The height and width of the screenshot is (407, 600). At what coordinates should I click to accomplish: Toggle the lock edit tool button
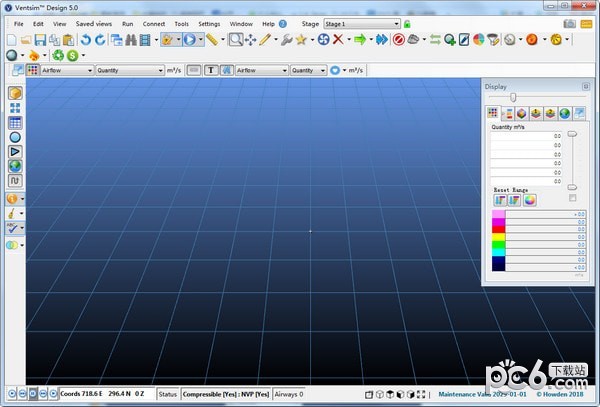[x=167, y=39]
